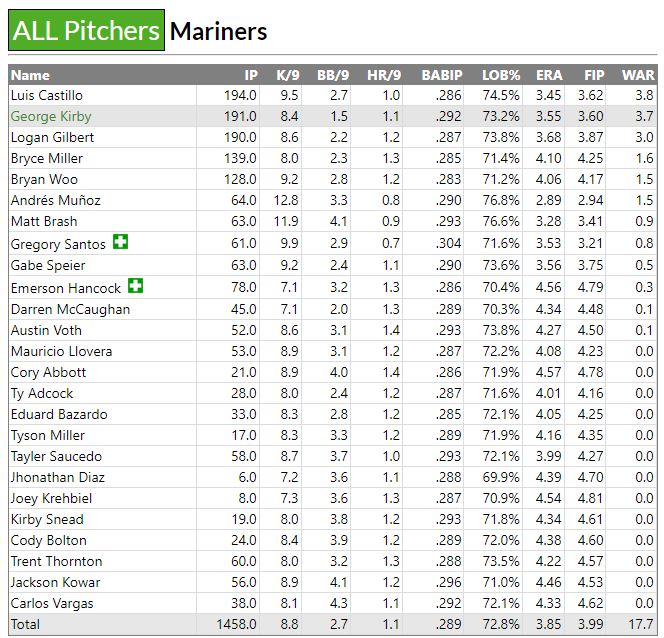Sort pitchers by ERA header
Viewport: 664px width, 638px height.
point(549,75)
